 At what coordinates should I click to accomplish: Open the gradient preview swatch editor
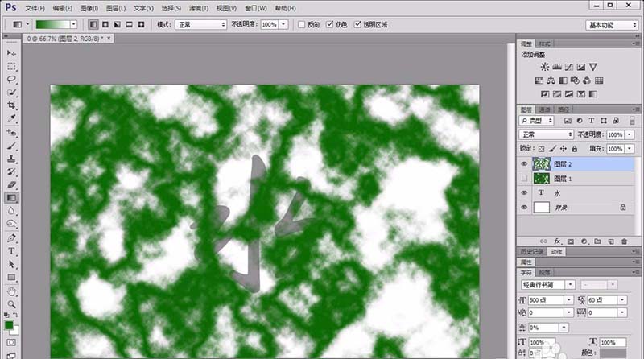click(x=52, y=25)
